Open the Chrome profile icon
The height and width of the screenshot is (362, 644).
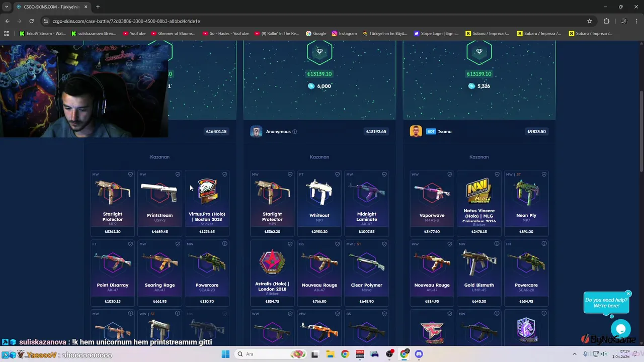click(624, 21)
